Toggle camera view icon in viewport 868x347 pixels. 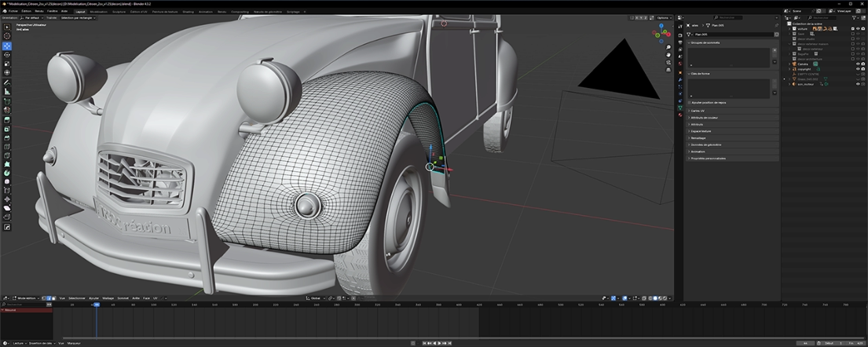pos(668,64)
